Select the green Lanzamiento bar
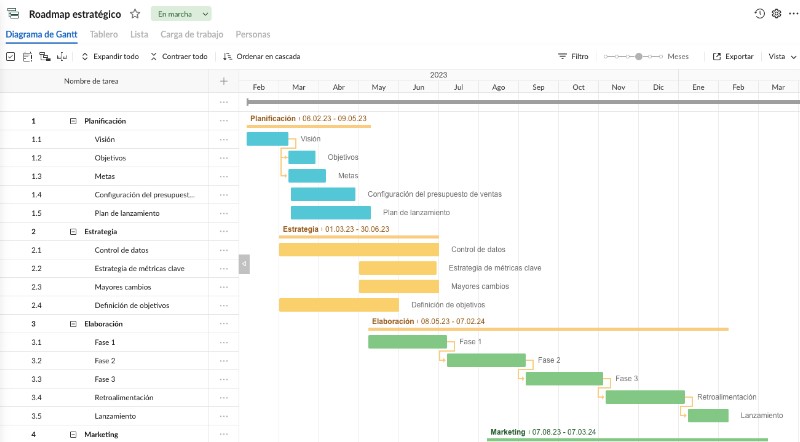Viewport: 800px width, 442px height. pyautogui.click(x=708, y=415)
